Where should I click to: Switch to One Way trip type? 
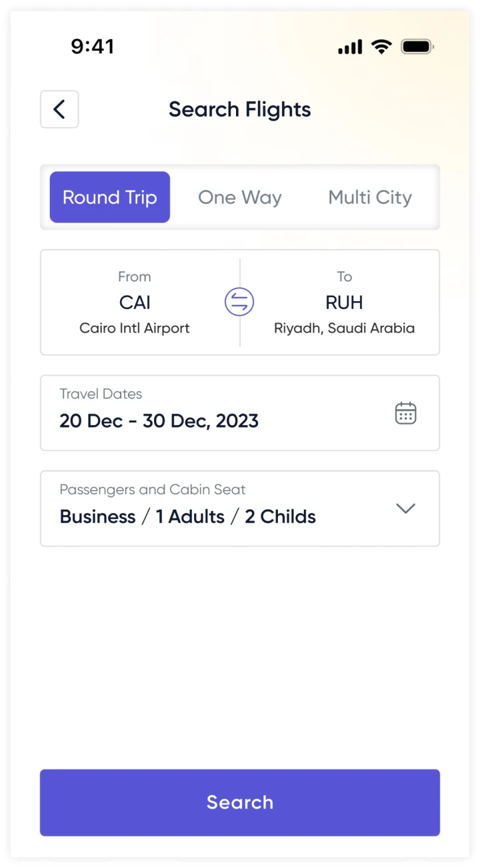click(x=240, y=197)
